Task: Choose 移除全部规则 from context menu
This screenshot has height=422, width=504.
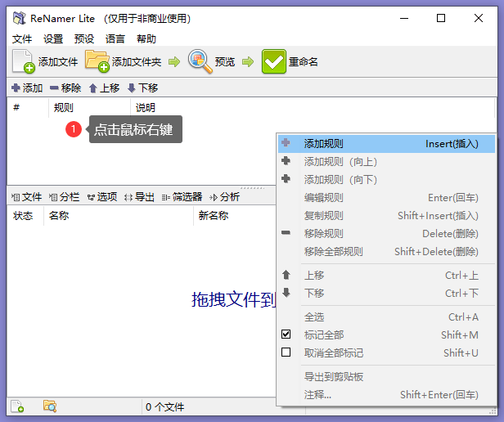Action: [386, 252]
